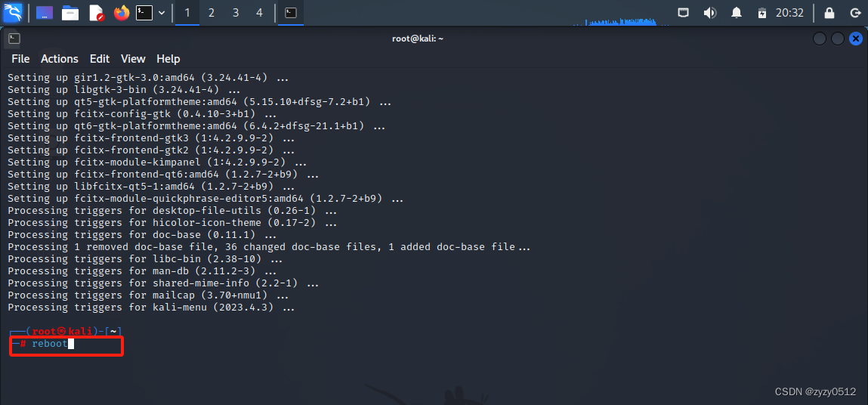Click the 'Setting up libgtk-3-bin' line
The image size is (868, 405).
[x=124, y=90]
